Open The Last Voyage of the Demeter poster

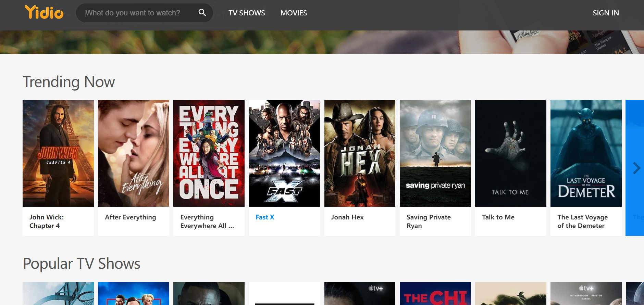pos(586,153)
